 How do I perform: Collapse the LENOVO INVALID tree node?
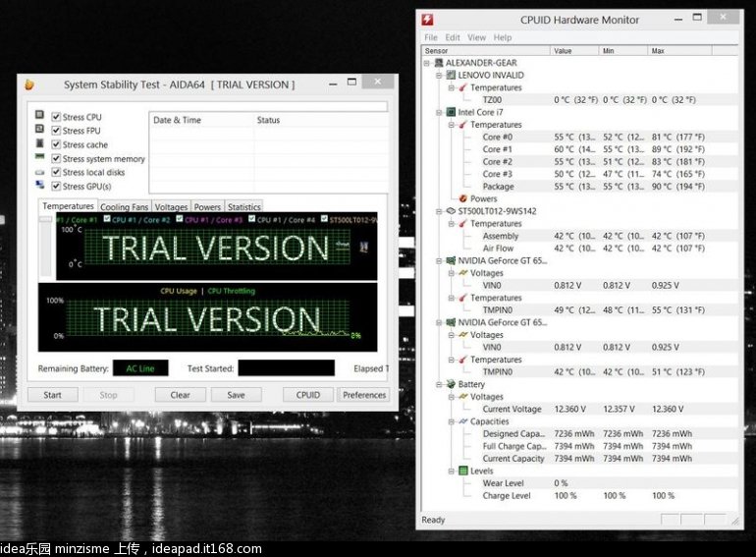pyautogui.click(x=439, y=76)
